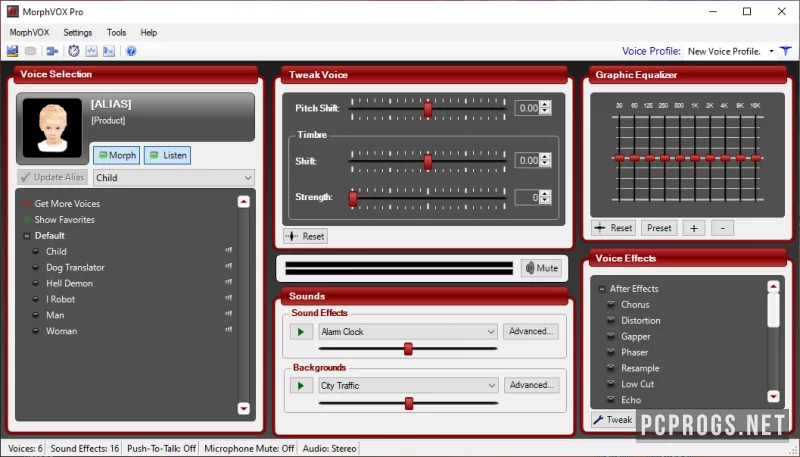The height and width of the screenshot is (457, 800).
Task: Increase the Timbre Strength value with spinner
Action: tap(545, 194)
